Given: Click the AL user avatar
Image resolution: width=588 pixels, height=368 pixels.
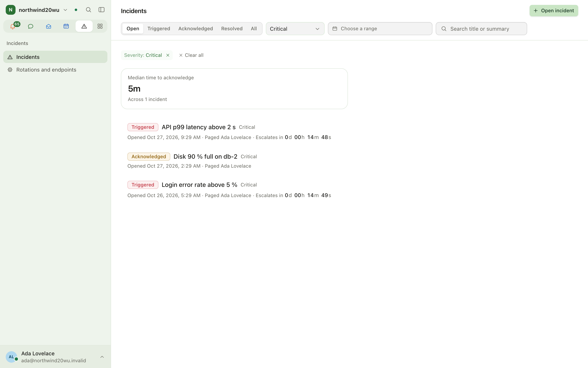Looking at the screenshot, I should click(x=11, y=357).
